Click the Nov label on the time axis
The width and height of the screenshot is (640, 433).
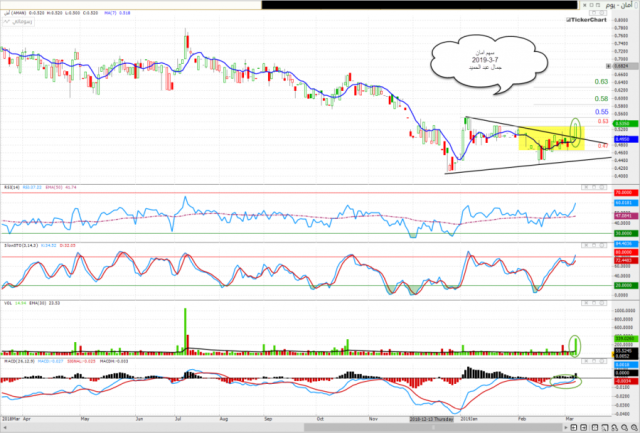click(373, 419)
